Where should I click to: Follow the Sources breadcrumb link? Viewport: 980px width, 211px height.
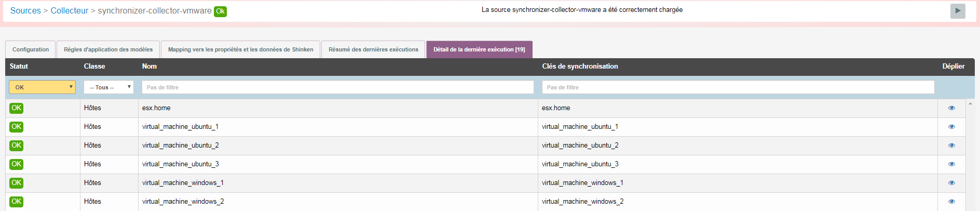(x=25, y=11)
